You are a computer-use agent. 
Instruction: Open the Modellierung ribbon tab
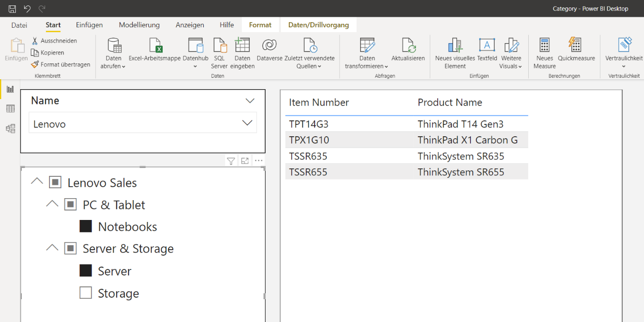click(x=139, y=25)
